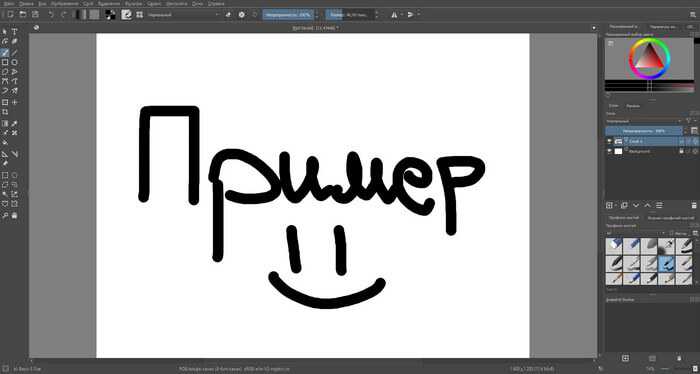Select the Crop tool
The width and height of the screenshot is (700, 374).
(5, 112)
